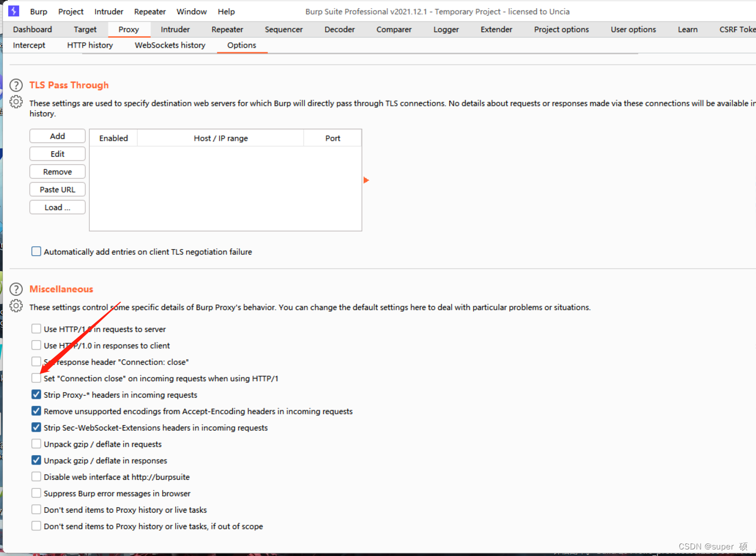Enable Use HTTP/1.0 in responses to client
Screen dimensions: 756x556
coord(36,345)
